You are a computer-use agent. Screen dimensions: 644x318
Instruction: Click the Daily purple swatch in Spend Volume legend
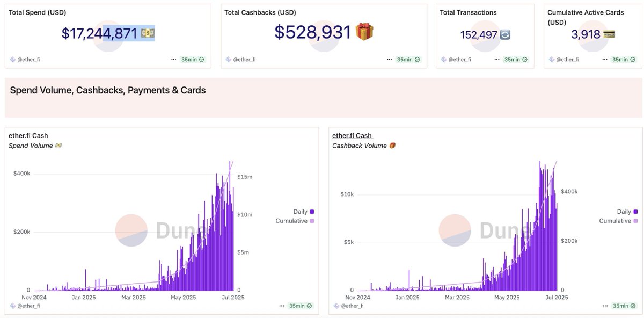click(x=312, y=212)
